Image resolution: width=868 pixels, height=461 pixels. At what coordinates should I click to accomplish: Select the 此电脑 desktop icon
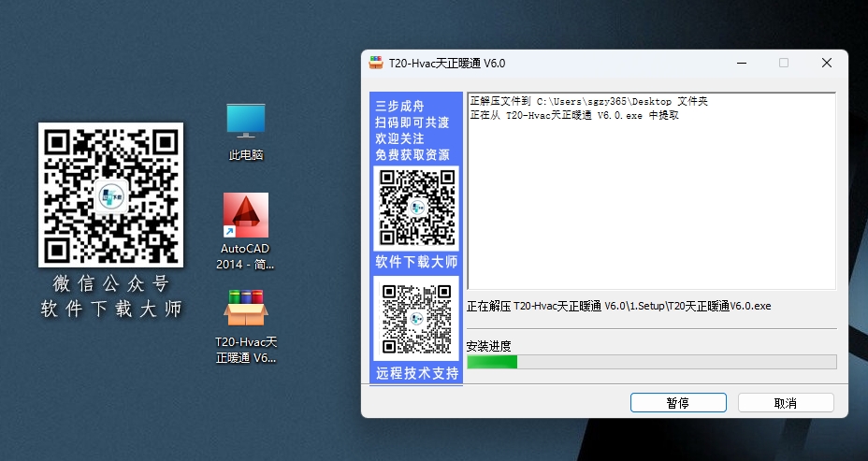246,132
